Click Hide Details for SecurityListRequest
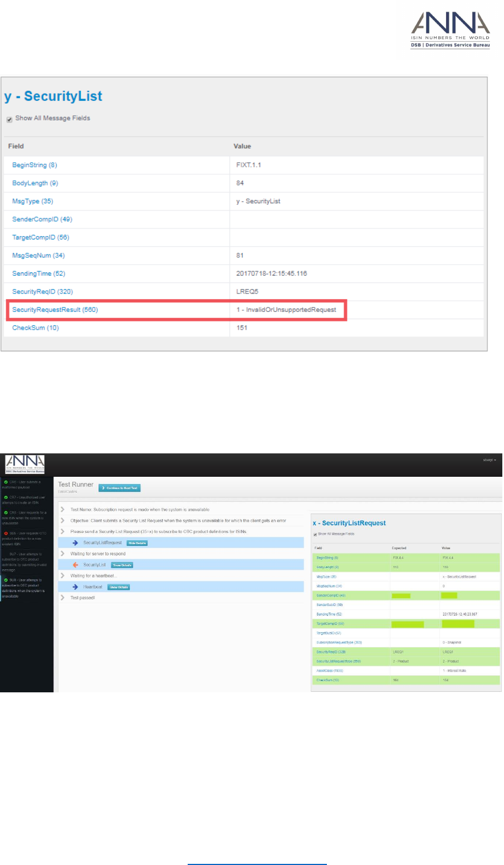504x865 pixels. click(137, 543)
